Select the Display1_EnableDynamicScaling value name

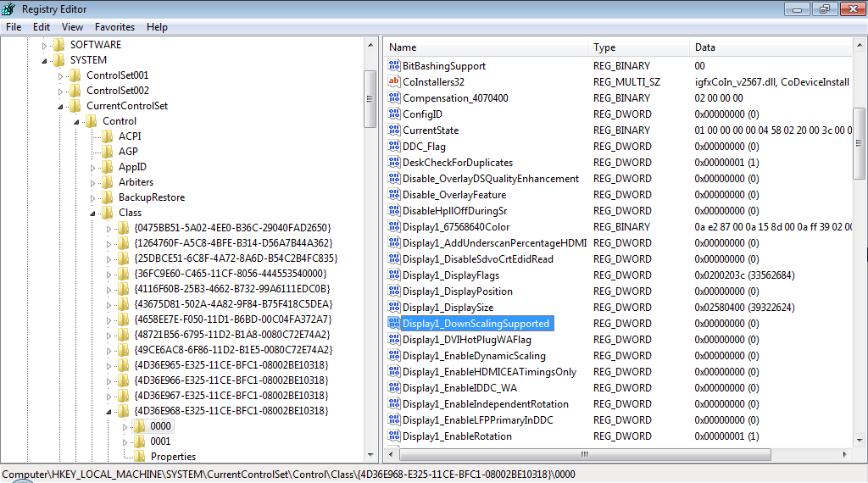click(x=474, y=356)
